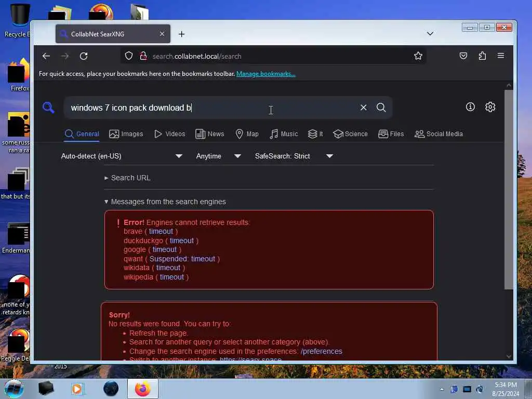Screen dimensions: 532x399
Task: Switch to the Videos category
Action: (x=170, y=134)
